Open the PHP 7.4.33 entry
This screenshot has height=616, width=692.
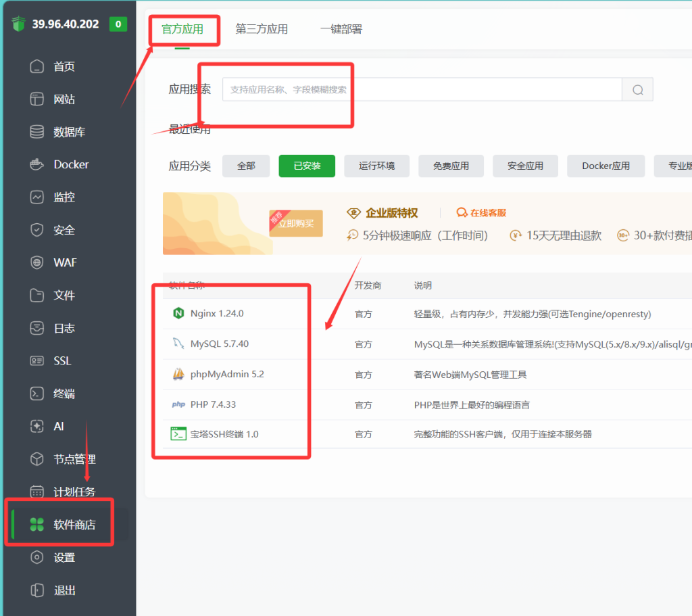tap(213, 404)
